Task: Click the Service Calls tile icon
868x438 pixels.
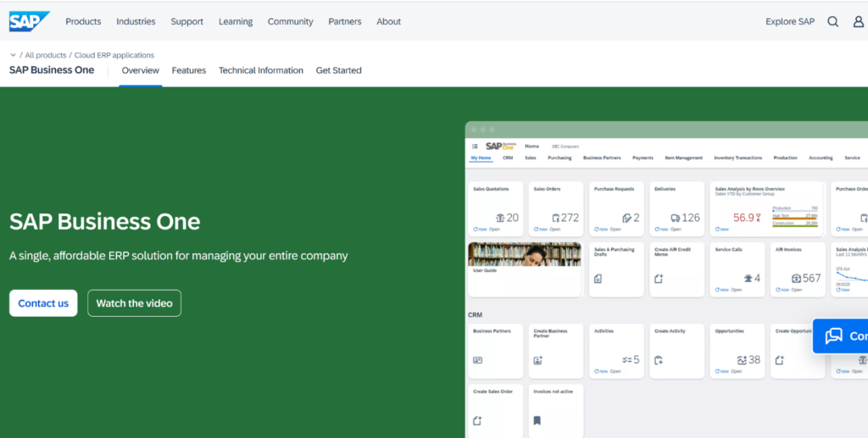Action: coord(748,278)
